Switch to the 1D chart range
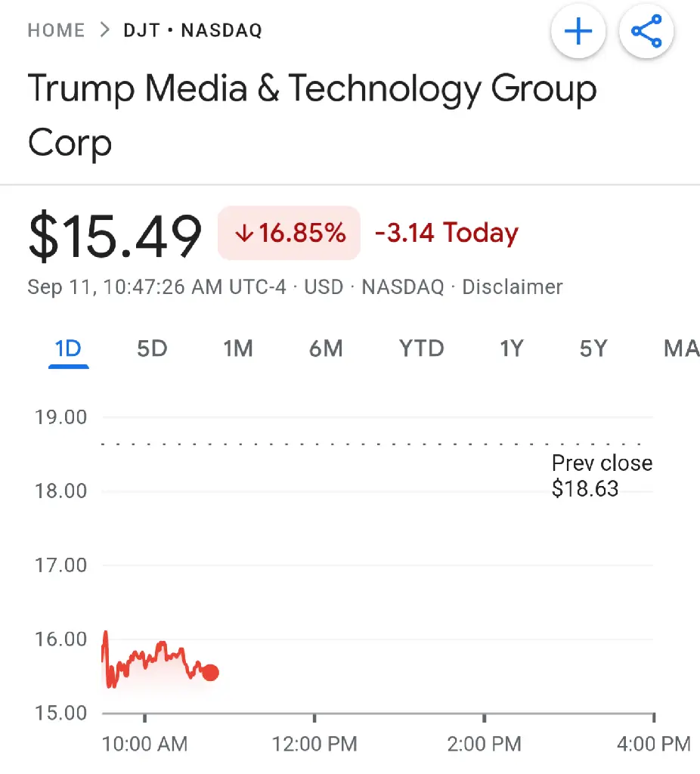 (68, 349)
